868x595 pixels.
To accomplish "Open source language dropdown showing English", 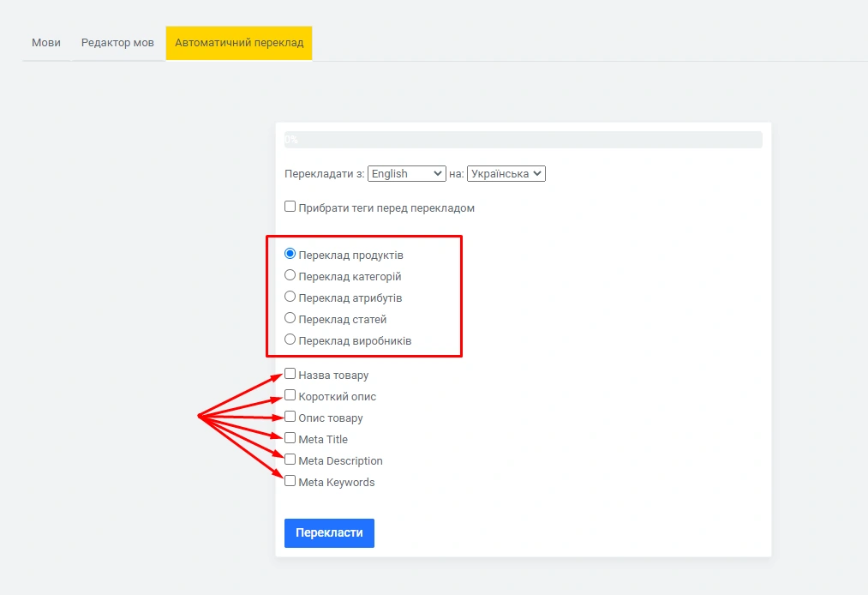I will [407, 173].
